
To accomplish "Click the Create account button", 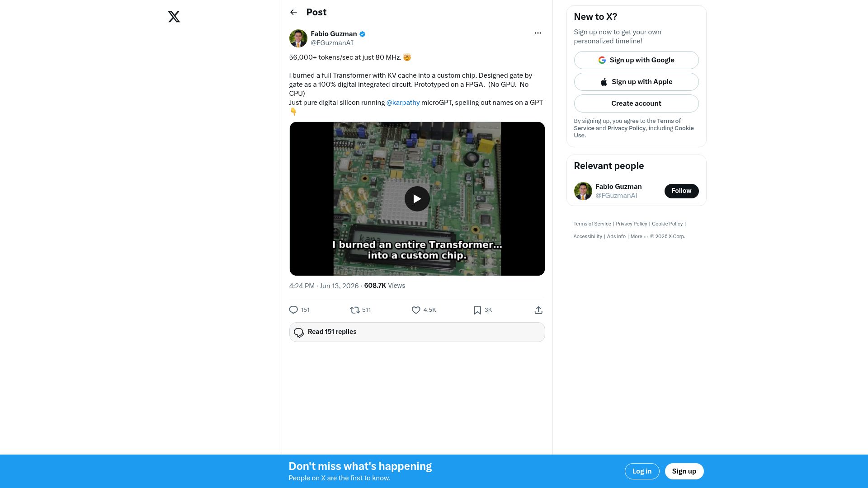I will (636, 103).
